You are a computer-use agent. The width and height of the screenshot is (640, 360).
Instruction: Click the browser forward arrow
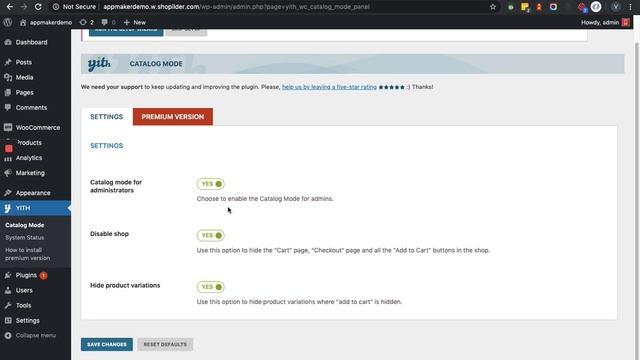(24, 7)
